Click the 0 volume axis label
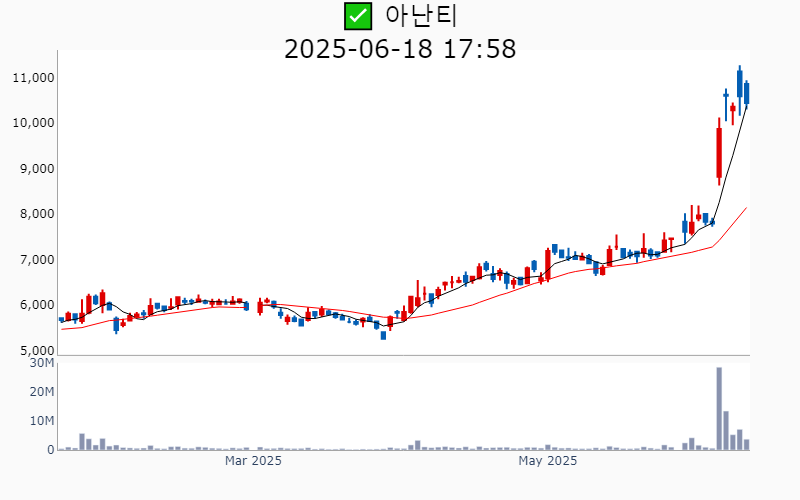Screen dimensions: 800x500 coord(51,450)
